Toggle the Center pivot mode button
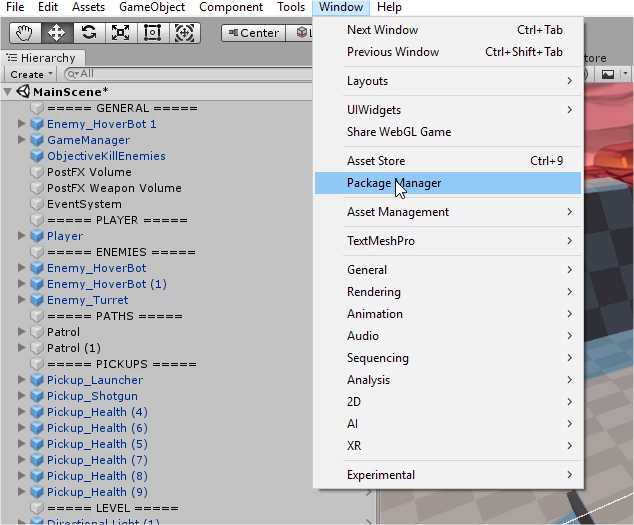This screenshot has width=634, height=525. click(254, 33)
